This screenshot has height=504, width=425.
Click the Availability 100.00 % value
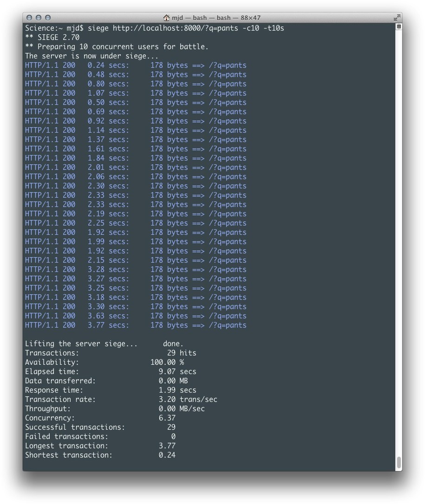pos(167,362)
